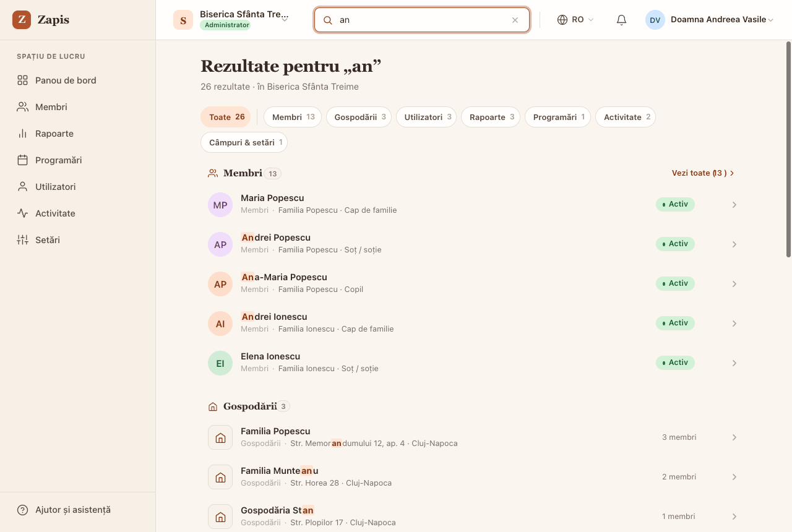
Task: Click chevron on Maria Popescu row
Action: [x=734, y=205]
